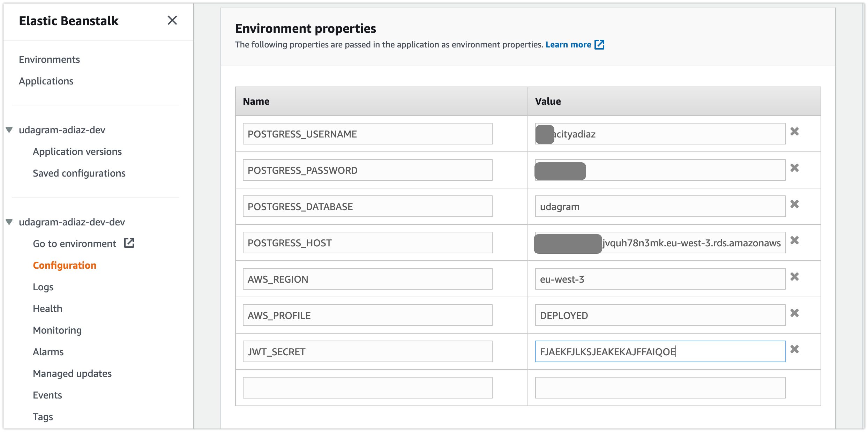Click the external link icon beside Learn more
This screenshot has width=868, height=432.
click(599, 45)
